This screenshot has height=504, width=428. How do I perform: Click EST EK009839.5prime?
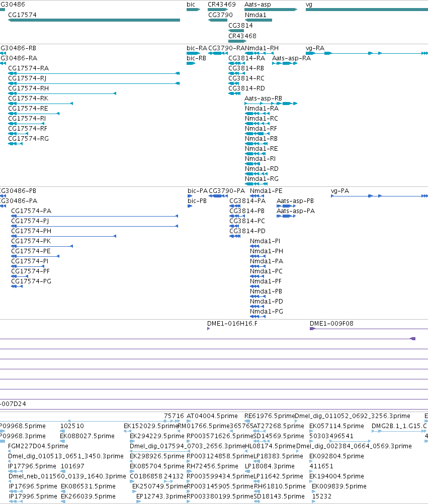click(339, 486)
